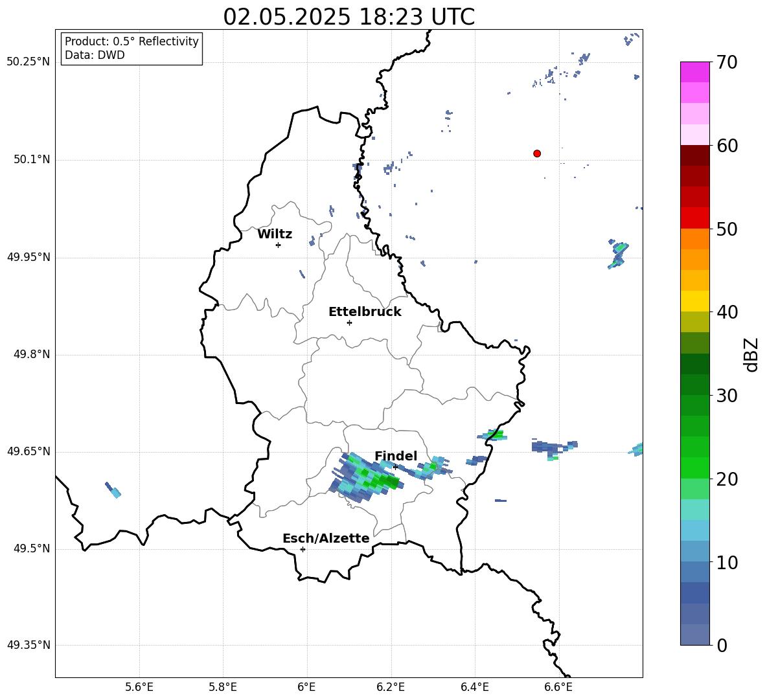Click the dBZ colorbar axis label

pyautogui.click(x=751, y=354)
